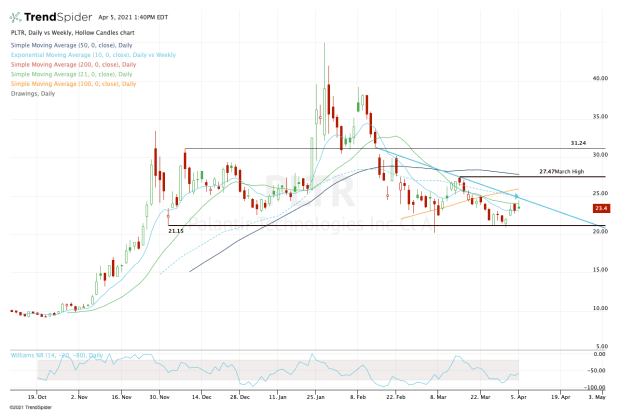Viewport: 620px width, 412px height.
Task: Click the 21.15 support level label
Action: [x=176, y=230]
